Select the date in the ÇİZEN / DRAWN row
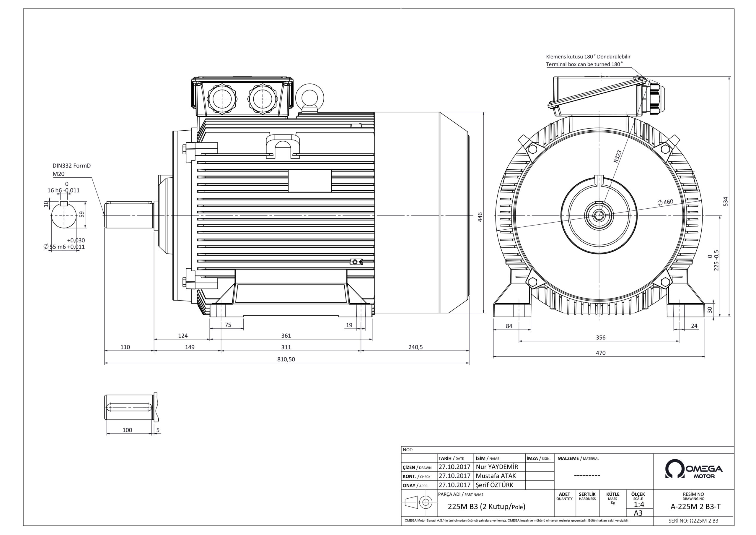Viewport: 756px width, 535px height. tap(454, 467)
